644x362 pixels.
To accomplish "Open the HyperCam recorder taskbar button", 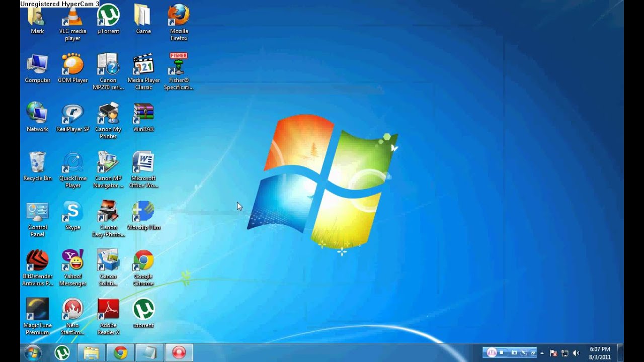I will pos(179,353).
